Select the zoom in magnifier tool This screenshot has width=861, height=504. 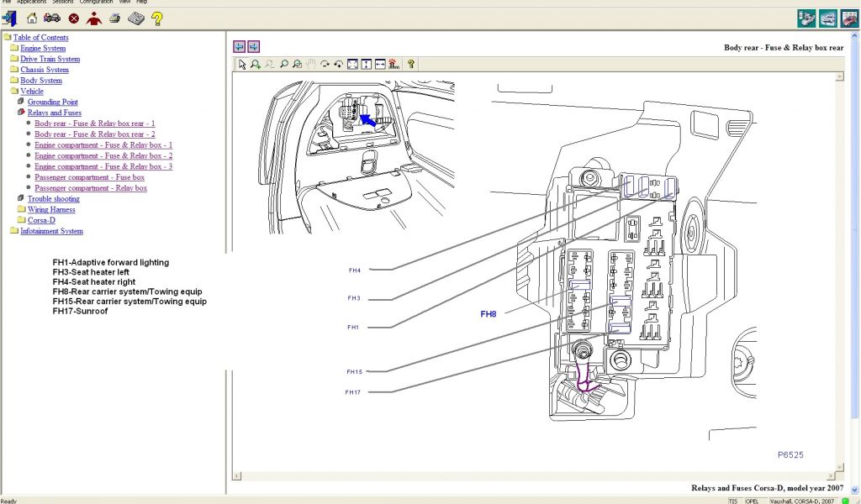[256, 64]
